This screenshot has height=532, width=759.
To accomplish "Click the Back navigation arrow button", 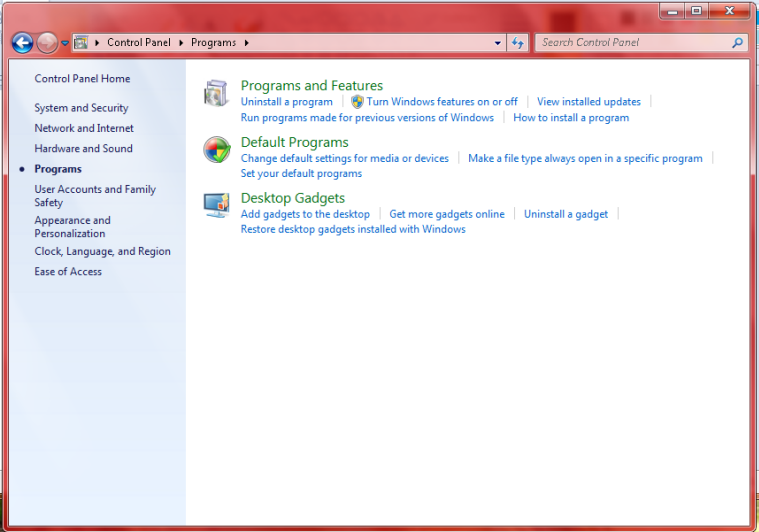I will (x=22, y=43).
